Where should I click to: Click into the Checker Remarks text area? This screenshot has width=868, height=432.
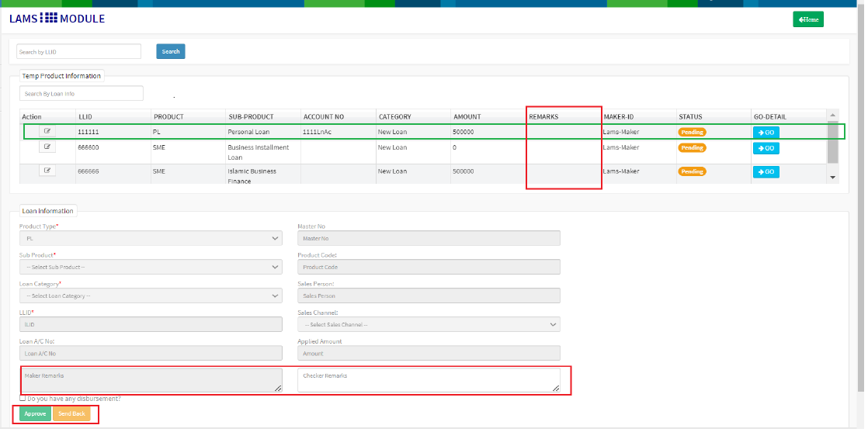(x=429, y=379)
